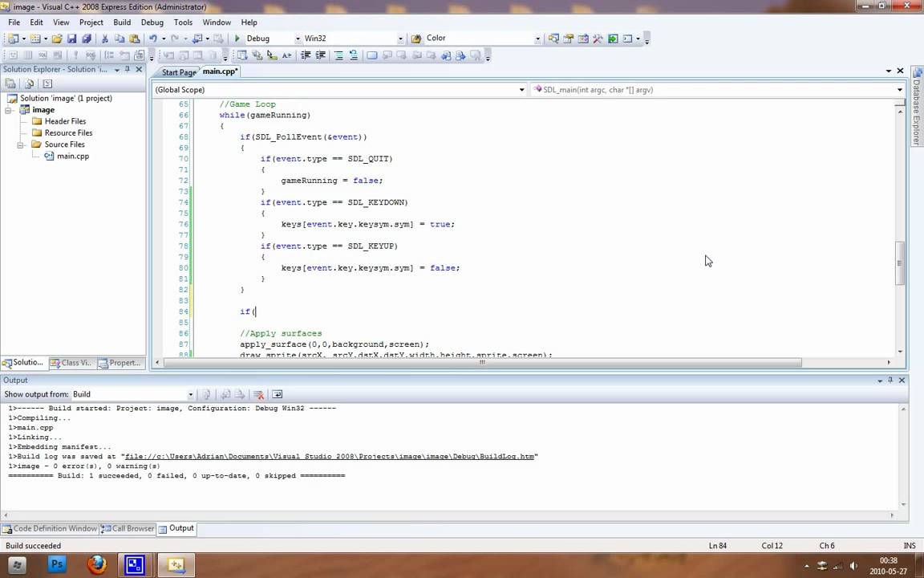Click the editor horizontal scrollbar
The image size is (924, 578).
pyautogui.click(x=482, y=362)
